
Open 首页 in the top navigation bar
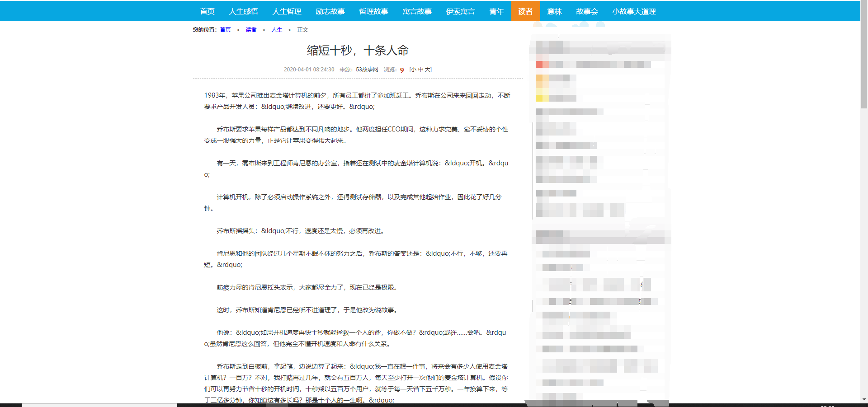click(207, 11)
